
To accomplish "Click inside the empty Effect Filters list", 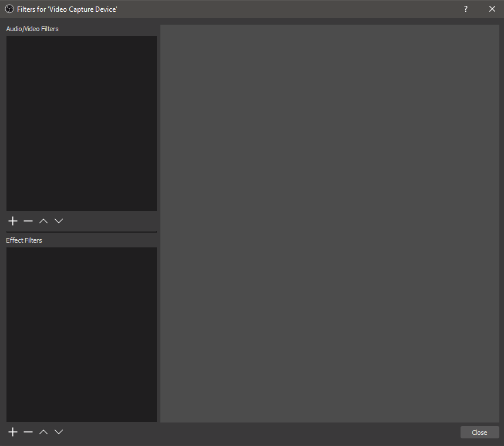I will 81,334.
